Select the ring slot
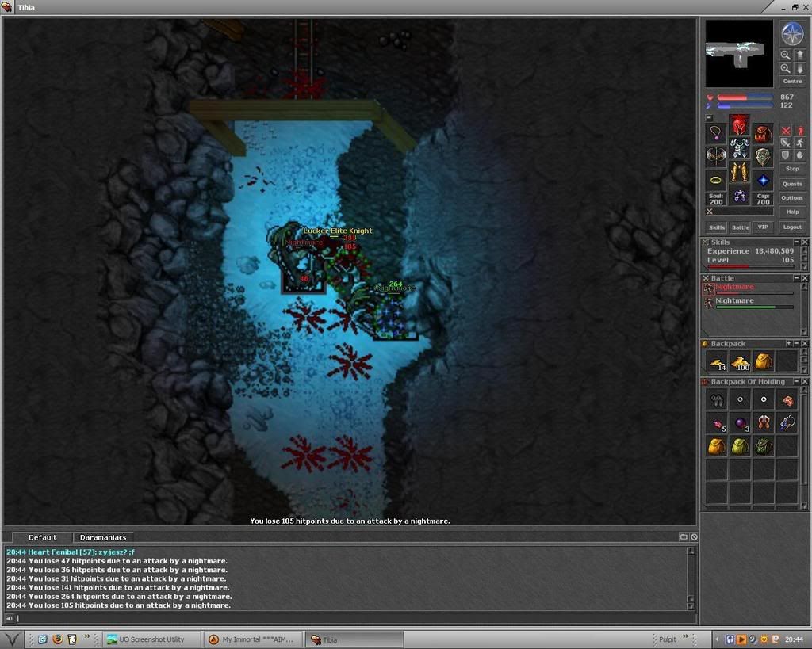 (716, 180)
